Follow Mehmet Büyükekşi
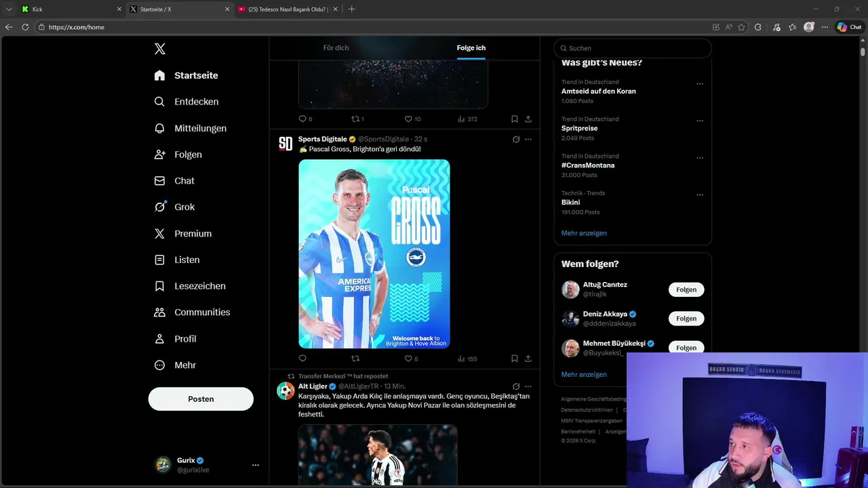 (686, 347)
